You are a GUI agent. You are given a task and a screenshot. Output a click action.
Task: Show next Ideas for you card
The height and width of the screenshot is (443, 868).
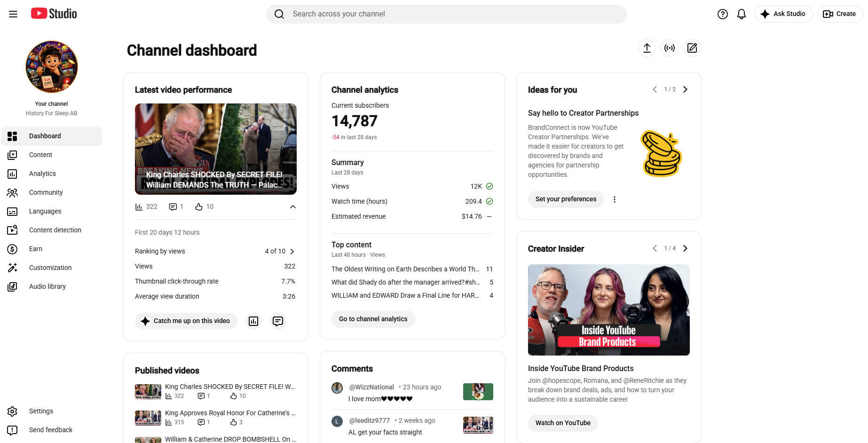coord(685,89)
